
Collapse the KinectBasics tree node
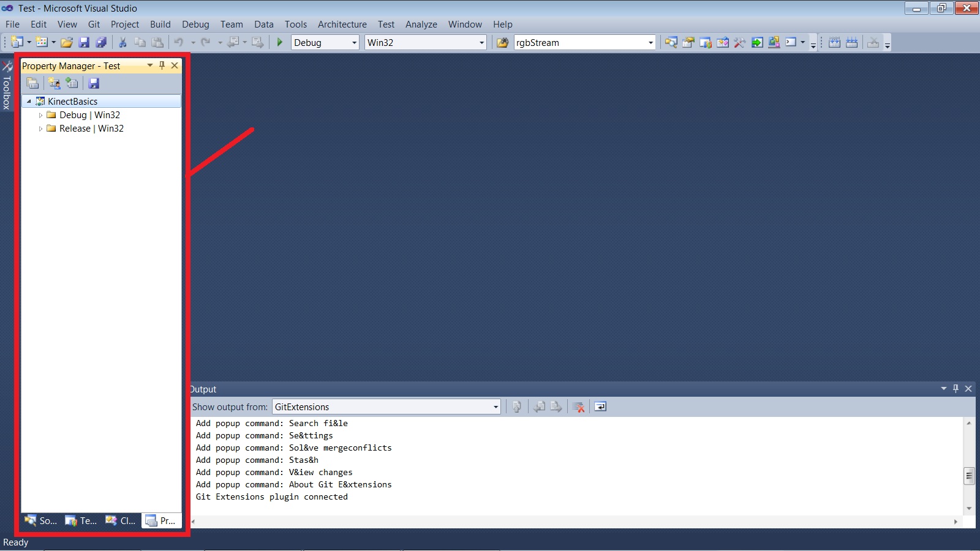pyautogui.click(x=29, y=102)
